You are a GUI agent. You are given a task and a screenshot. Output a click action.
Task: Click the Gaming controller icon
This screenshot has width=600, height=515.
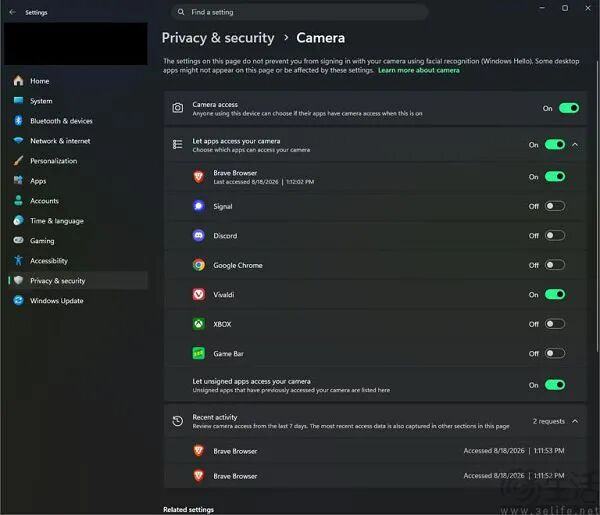click(x=18, y=240)
